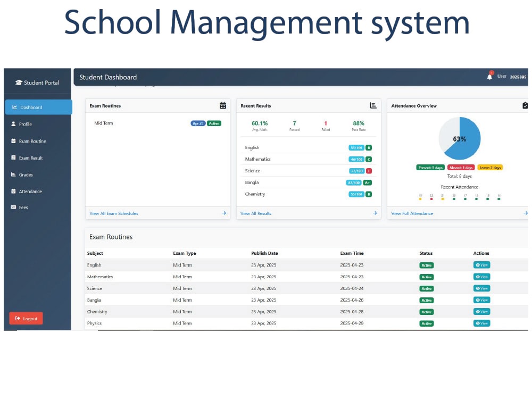Screen dimensions: 532x399
Task: Click the red Logout button
Action: [26, 318]
